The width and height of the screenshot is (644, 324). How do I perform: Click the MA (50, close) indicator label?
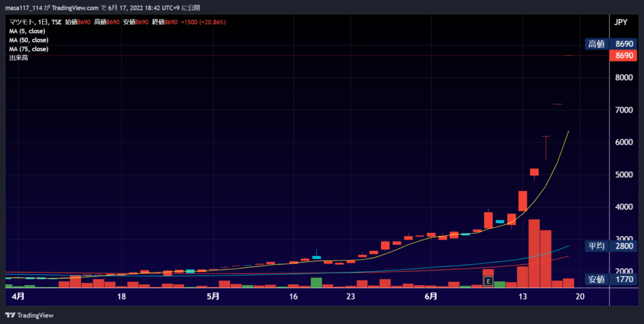tap(29, 40)
